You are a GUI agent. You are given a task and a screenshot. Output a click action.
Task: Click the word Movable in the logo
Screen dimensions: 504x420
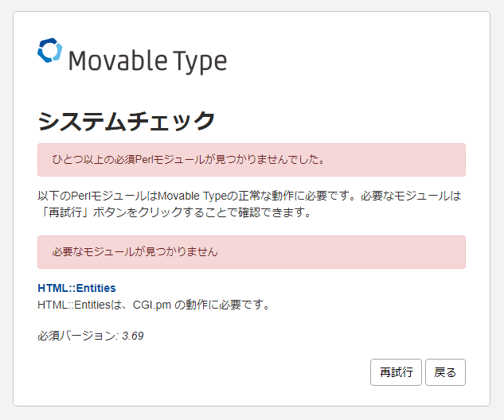pyautogui.click(x=118, y=60)
